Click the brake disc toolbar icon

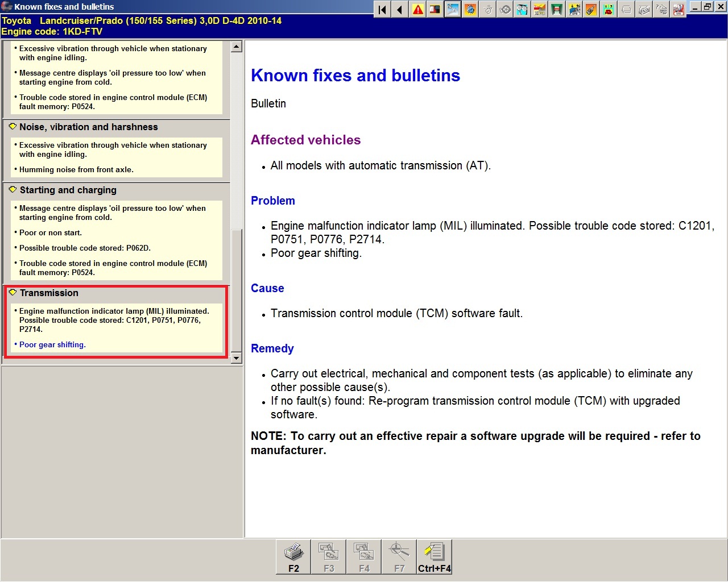point(504,10)
